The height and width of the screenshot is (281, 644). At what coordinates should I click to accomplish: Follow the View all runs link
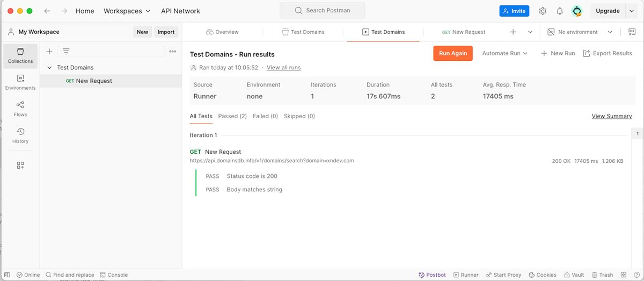(x=283, y=68)
